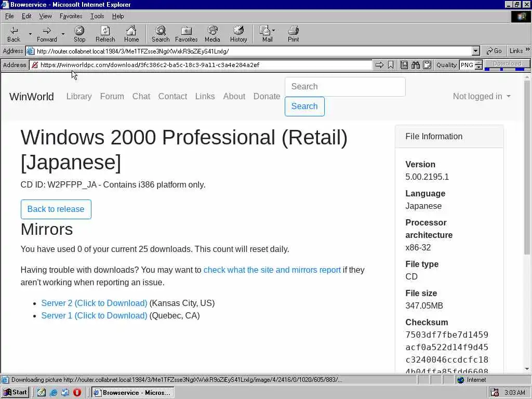Open the Tools menu

[x=97, y=16]
